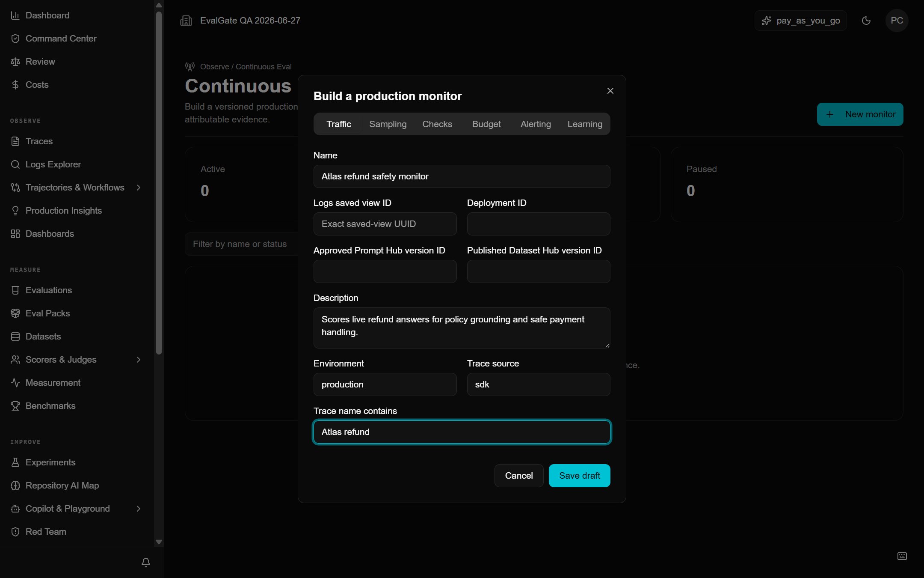Click the Experiments flask icon

[x=15, y=462]
